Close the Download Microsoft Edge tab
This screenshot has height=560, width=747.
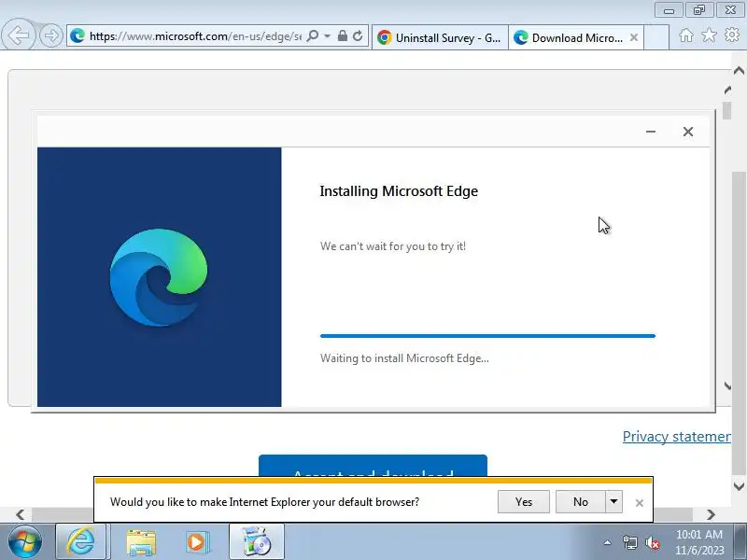pyautogui.click(x=634, y=37)
